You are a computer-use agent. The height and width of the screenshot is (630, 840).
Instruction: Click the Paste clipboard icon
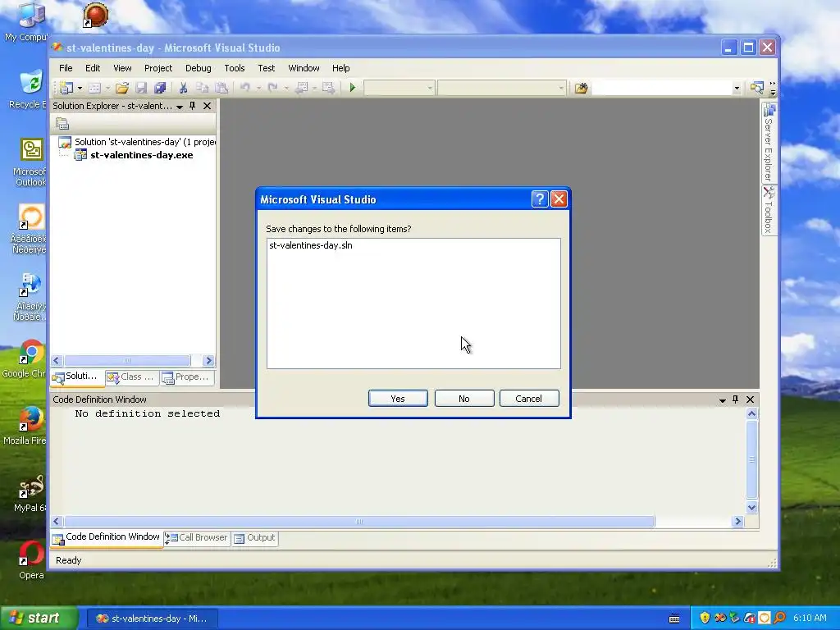pos(221,88)
